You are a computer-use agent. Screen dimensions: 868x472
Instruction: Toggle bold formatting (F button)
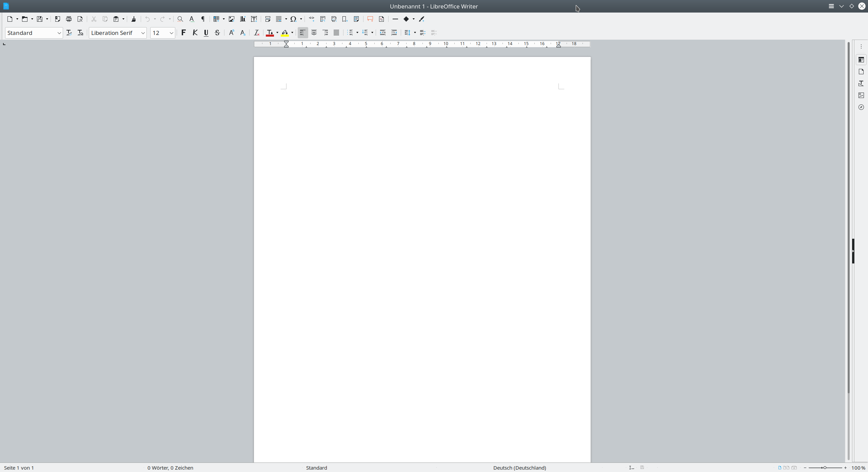[x=183, y=33]
